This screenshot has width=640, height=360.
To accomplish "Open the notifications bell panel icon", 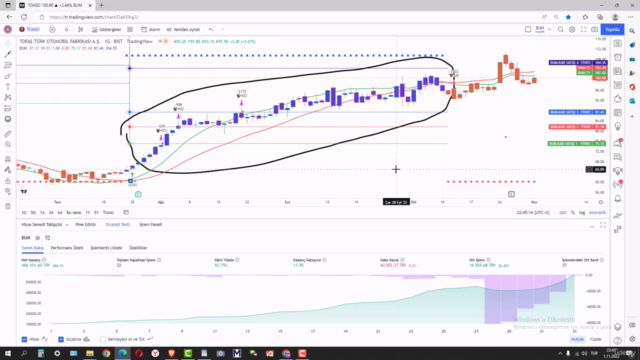I will click(618, 198).
